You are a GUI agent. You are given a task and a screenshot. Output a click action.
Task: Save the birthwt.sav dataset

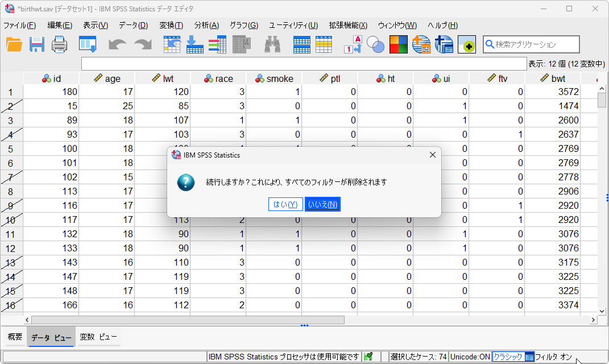36,44
